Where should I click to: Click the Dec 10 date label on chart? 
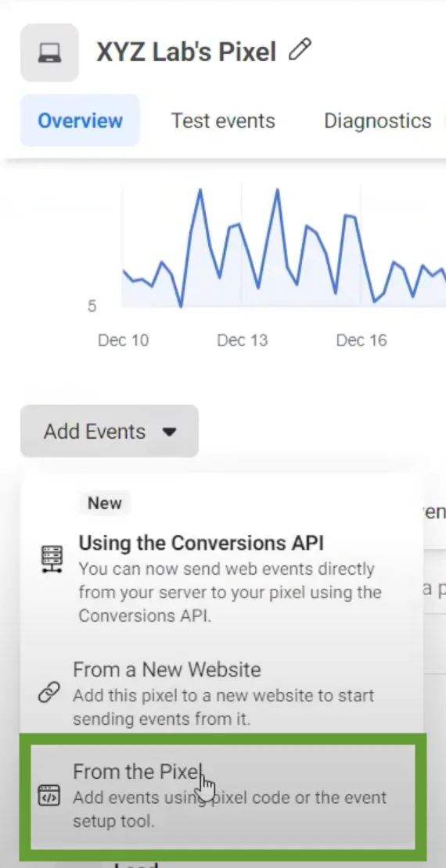click(123, 340)
